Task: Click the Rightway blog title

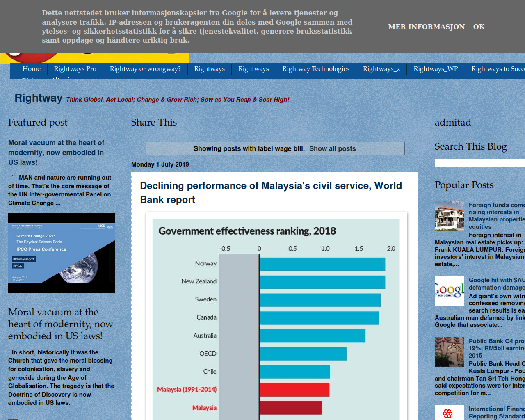Action: coord(39,98)
